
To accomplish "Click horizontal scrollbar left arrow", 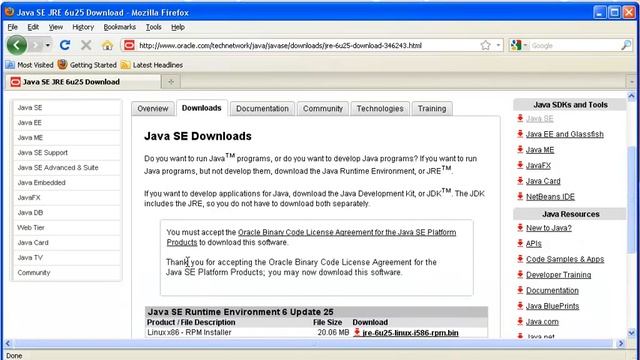I will click(7, 344).
